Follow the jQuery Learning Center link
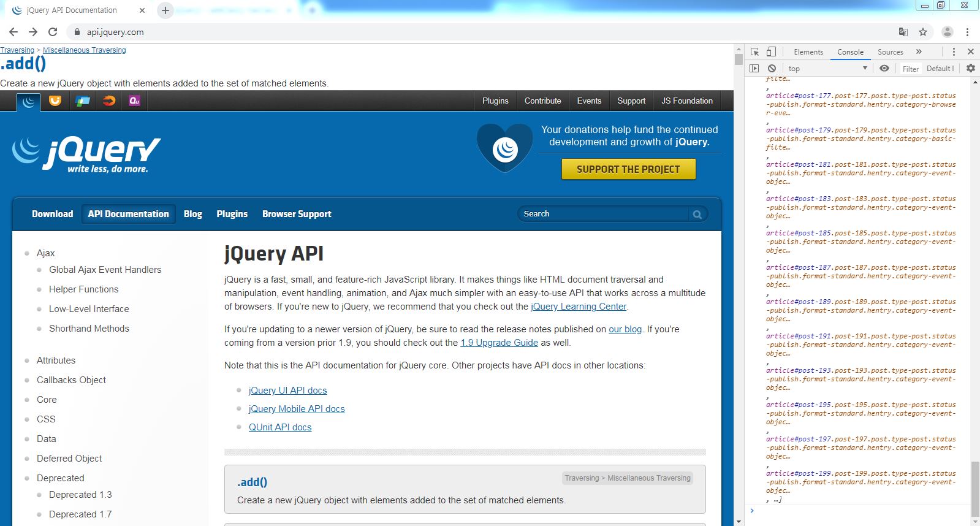 coord(579,307)
